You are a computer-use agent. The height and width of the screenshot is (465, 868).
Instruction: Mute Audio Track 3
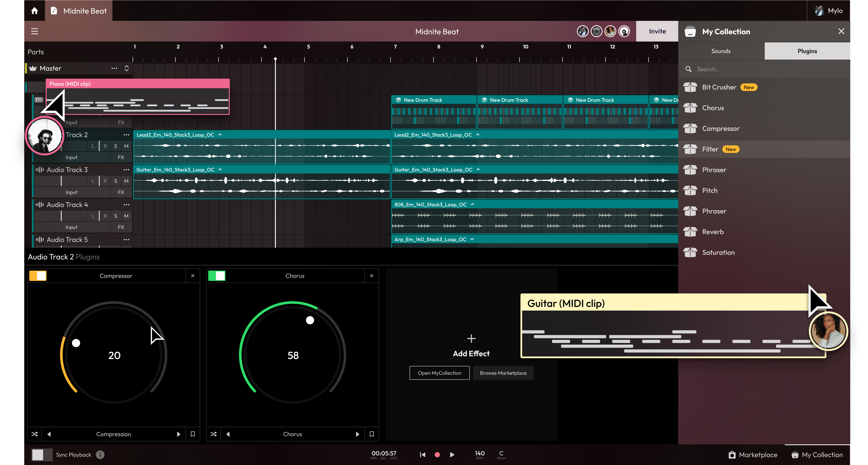pyautogui.click(x=126, y=181)
